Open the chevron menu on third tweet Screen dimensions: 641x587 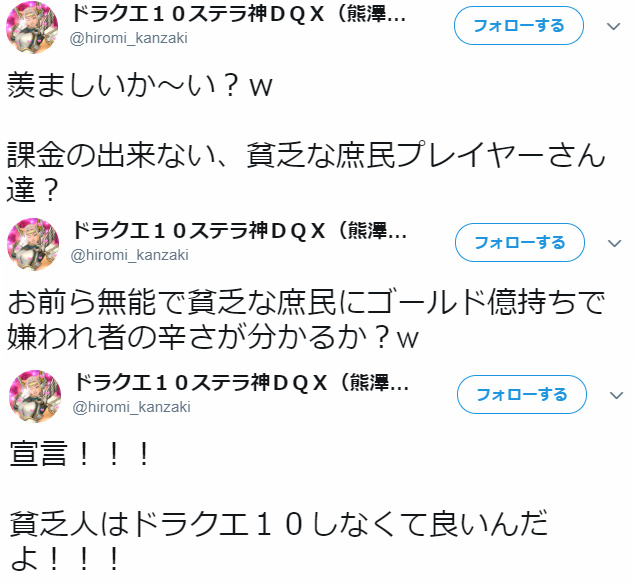(x=616, y=395)
